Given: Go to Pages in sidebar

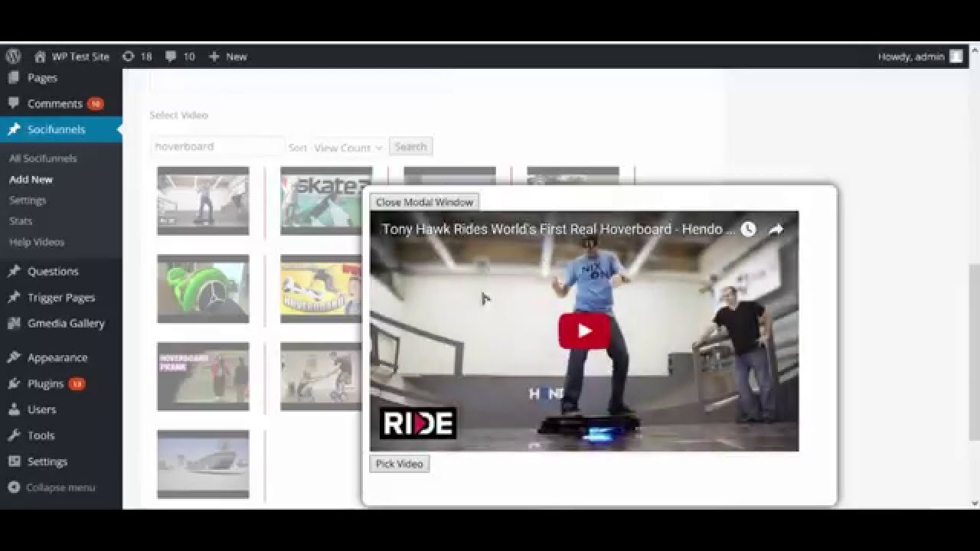Looking at the screenshot, I should point(42,77).
